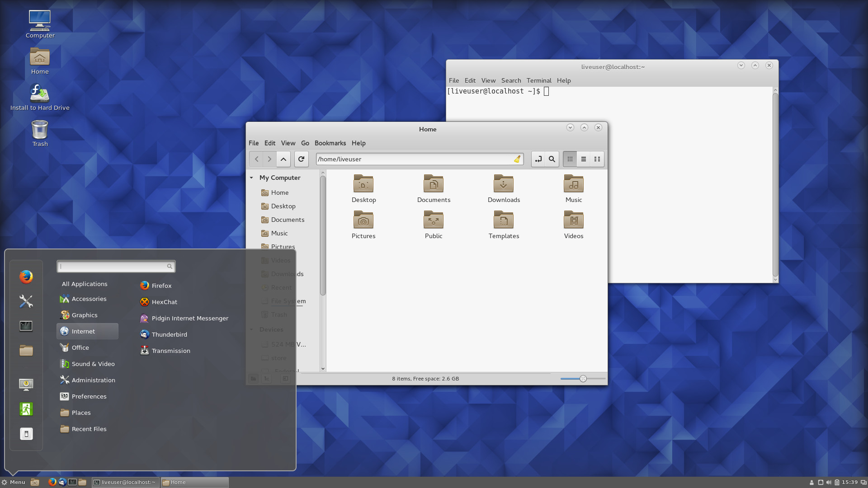This screenshot has width=868, height=488.
Task: Click the application menu search field
Action: [113, 267]
